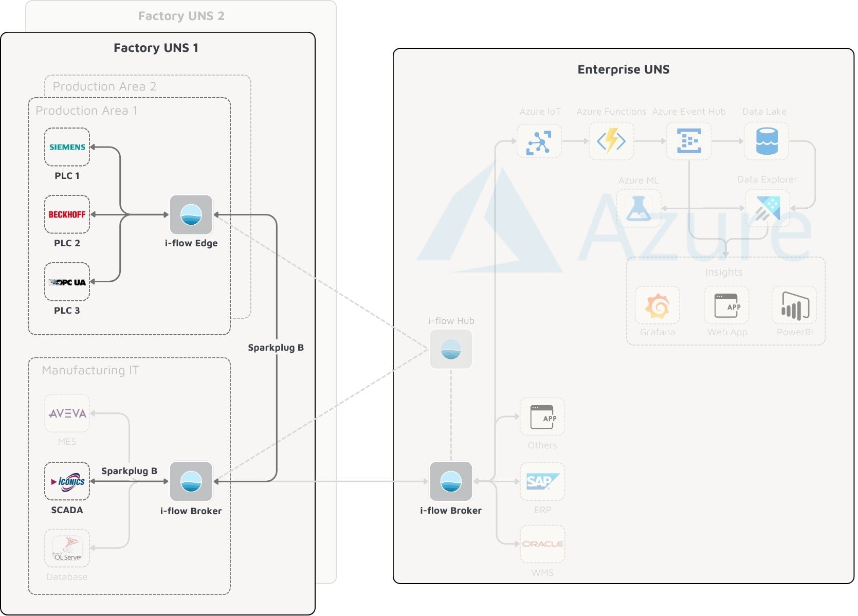Select the Azure IoT caption
The height and width of the screenshot is (616, 858).
click(540, 112)
